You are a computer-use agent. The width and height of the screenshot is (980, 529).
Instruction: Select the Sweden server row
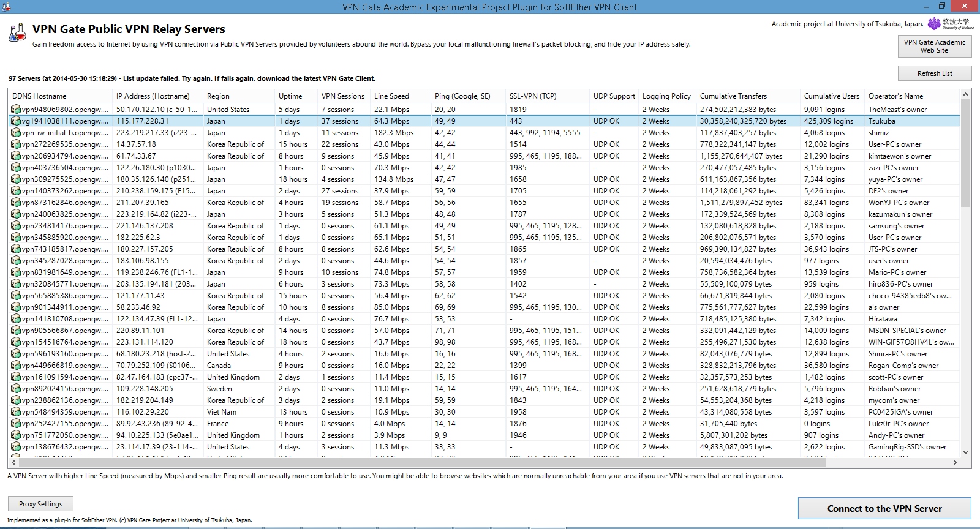[x=484, y=389]
